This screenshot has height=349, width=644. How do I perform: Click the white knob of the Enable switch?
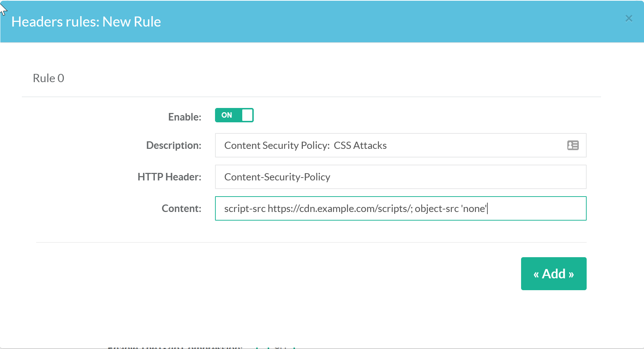pos(247,115)
